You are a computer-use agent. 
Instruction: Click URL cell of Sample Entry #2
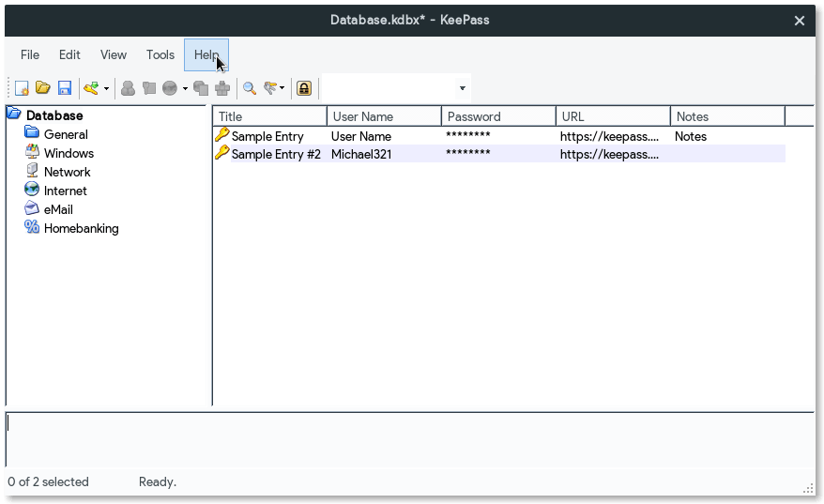click(x=610, y=155)
